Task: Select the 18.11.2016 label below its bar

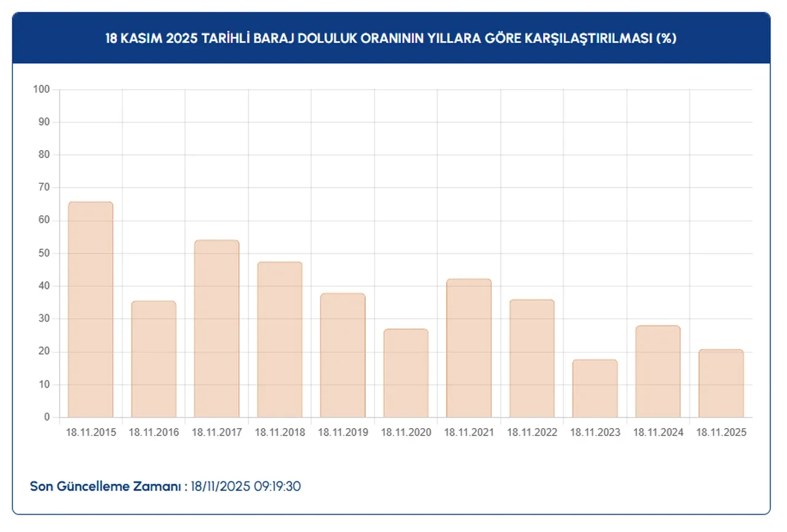Action: pyautogui.click(x=154, y=432)
